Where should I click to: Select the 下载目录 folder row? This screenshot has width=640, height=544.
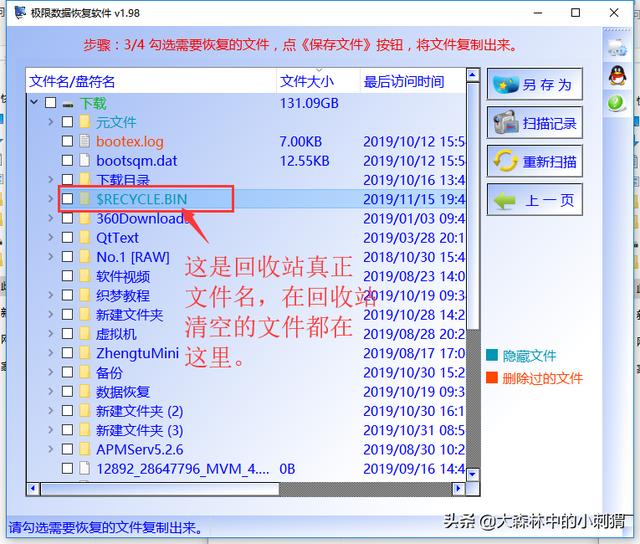click(246, 180)
